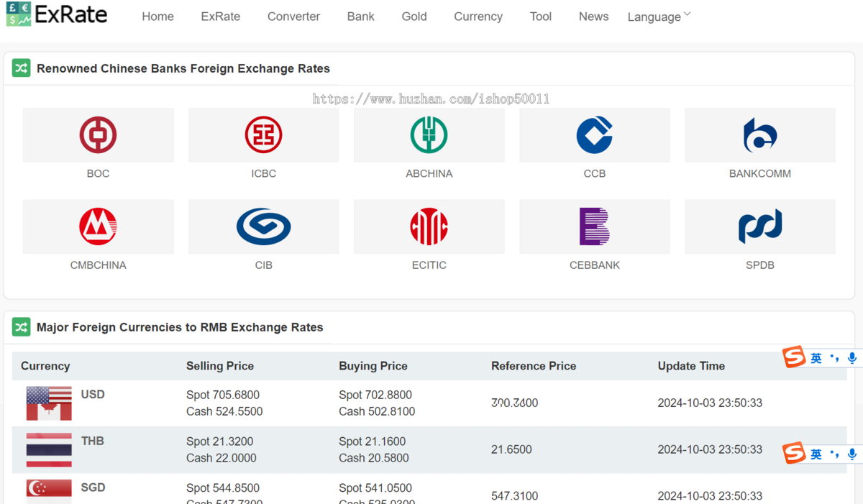Open the SPDB bank logo

760,226
